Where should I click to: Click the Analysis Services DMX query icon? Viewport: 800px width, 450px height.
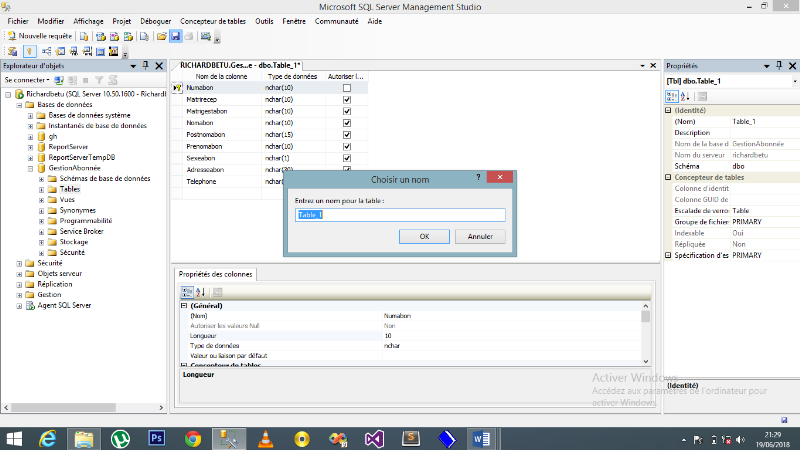(114, 36)
